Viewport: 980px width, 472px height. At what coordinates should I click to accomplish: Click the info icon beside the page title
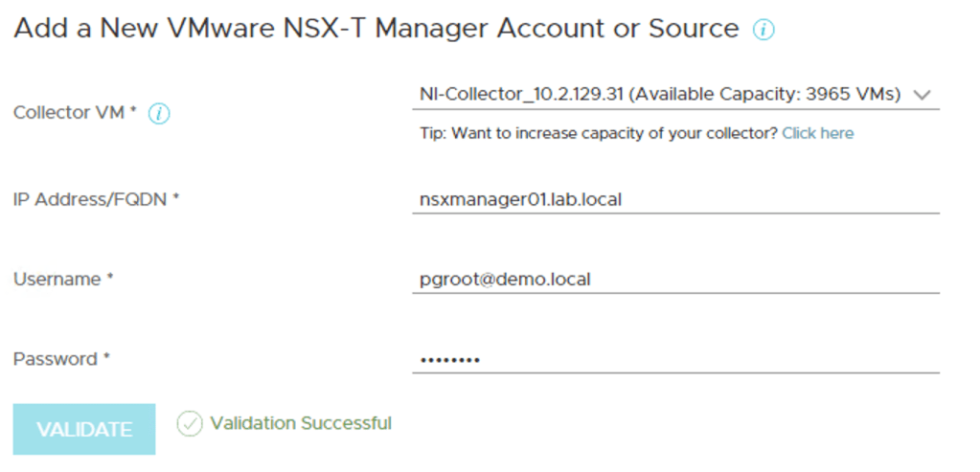coord(763,30)
